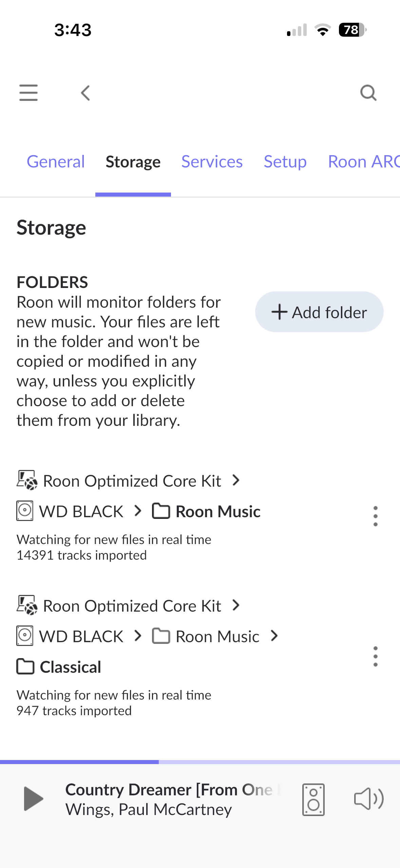
Task: Open options for Classical folder
Action: point(375,656)
